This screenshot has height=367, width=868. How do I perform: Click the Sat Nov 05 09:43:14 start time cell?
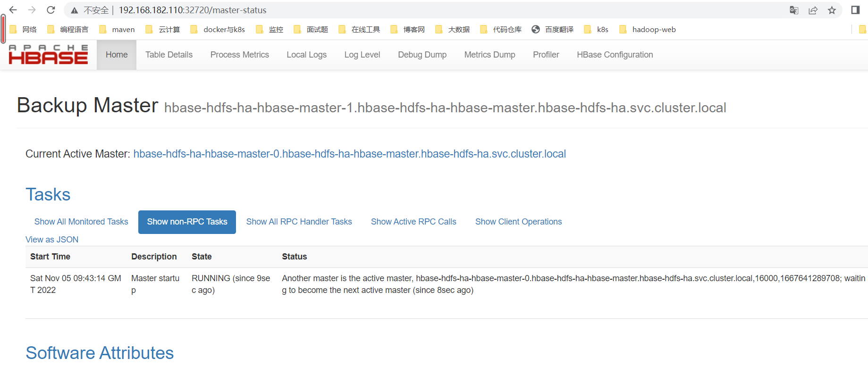click(x=76, y=284)
